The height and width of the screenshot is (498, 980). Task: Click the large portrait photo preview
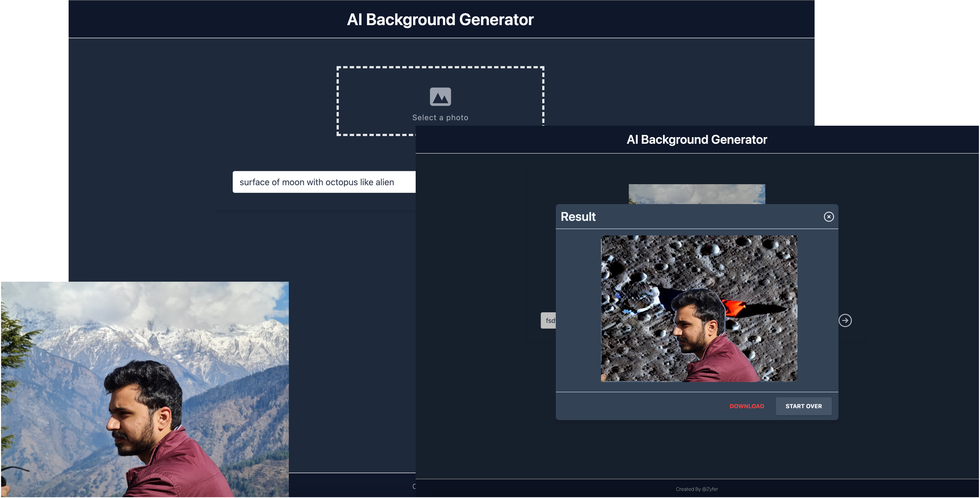[x=145, y=388]
